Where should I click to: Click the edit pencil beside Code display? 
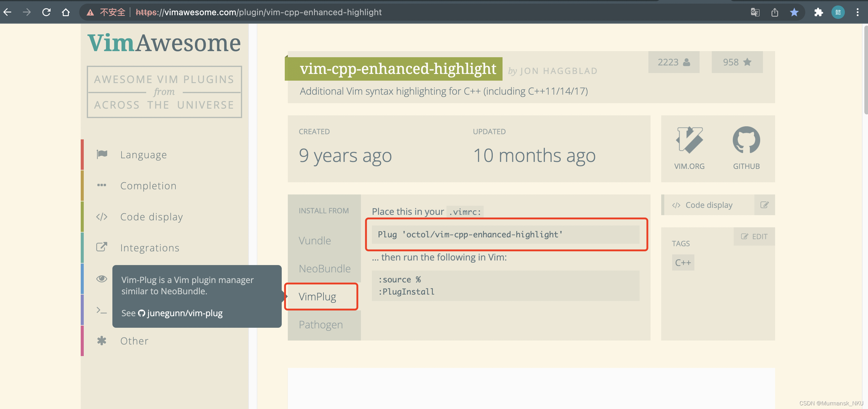[x=764, y=205]
